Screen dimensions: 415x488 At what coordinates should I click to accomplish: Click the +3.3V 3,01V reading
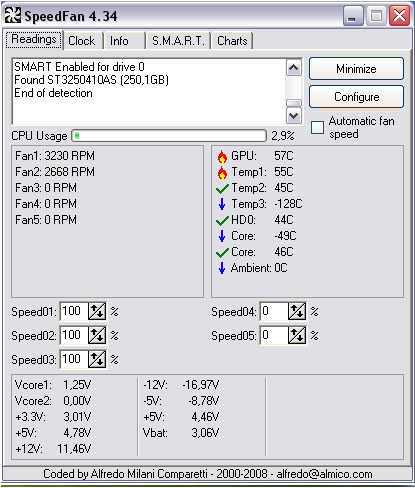53,417
